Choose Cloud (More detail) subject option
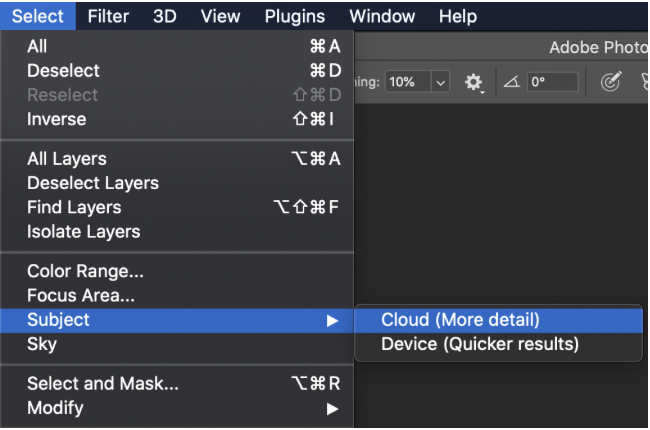 [x=460, y=320]
